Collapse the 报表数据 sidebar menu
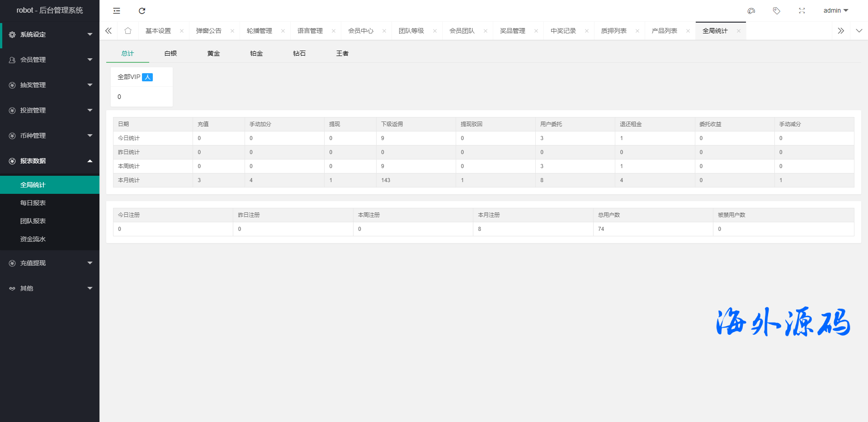This screenshot has height=422, width=868. pos(50,161)
